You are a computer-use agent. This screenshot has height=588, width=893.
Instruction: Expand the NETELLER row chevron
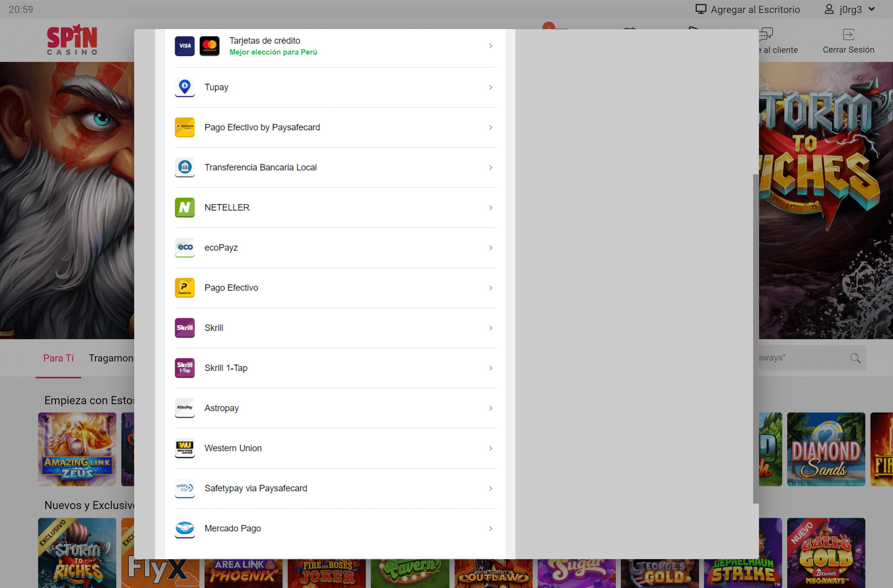tap(490, 208)
